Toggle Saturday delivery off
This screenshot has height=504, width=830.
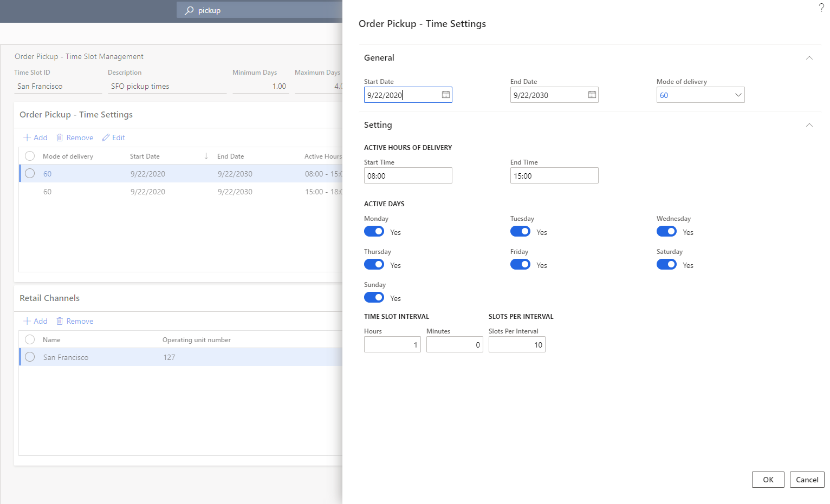[666, 264]
